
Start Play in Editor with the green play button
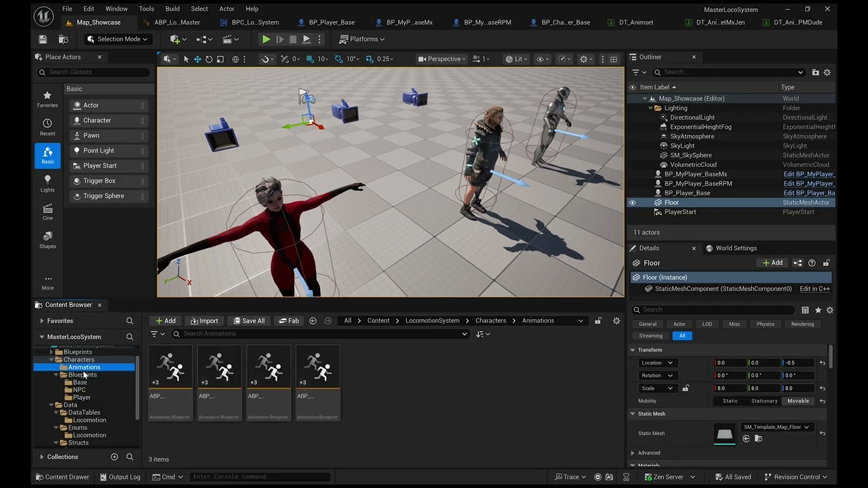(267, 39)
